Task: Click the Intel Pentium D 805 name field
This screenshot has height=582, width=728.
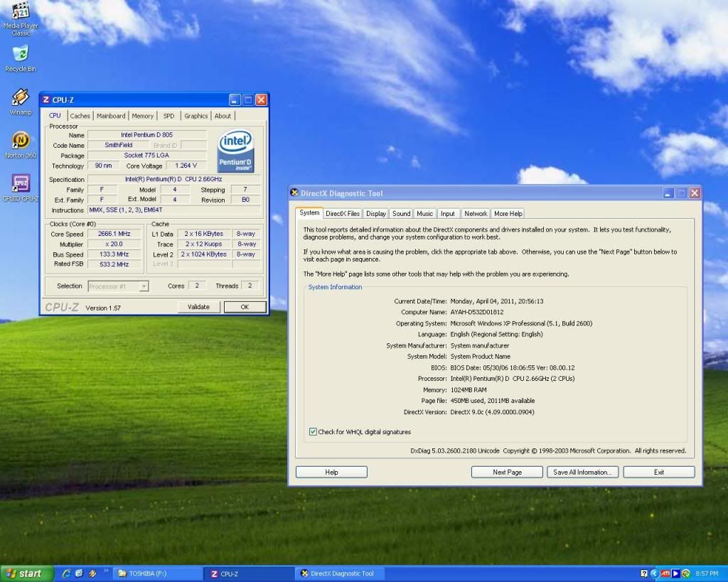Action: (x=146, y=134)
